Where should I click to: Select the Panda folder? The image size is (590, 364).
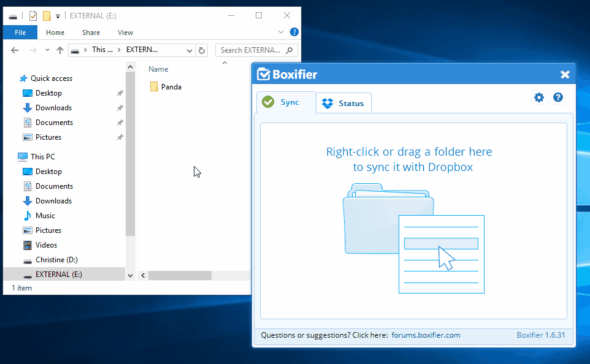(x=166, y=87)
